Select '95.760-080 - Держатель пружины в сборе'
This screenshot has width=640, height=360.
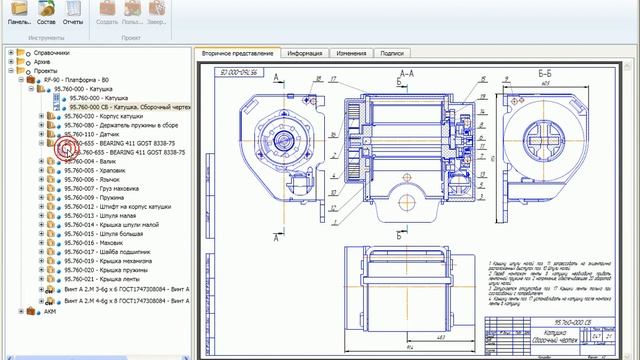121,125
